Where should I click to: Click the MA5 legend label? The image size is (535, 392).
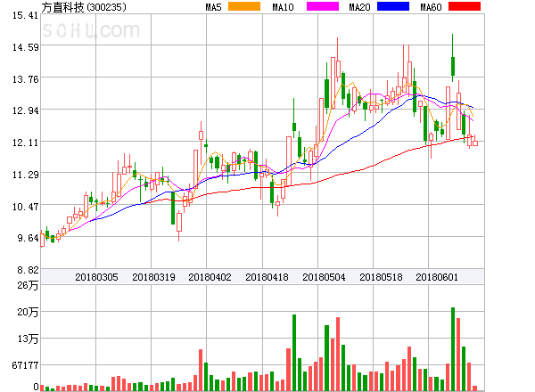[213, 7]
